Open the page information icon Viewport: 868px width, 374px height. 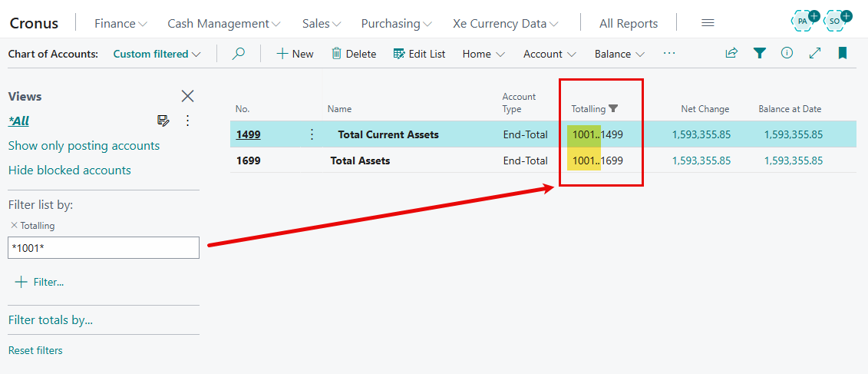click(x=787, y=54)
